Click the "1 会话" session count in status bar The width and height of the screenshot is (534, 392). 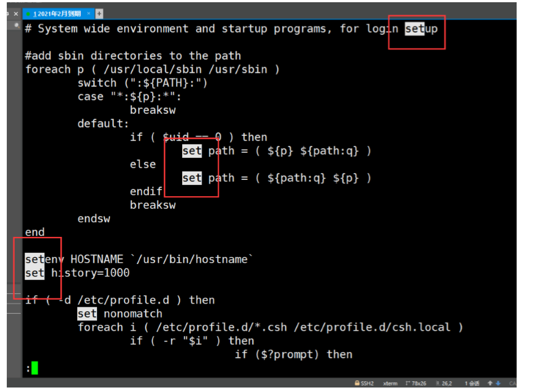click(471, 383)
